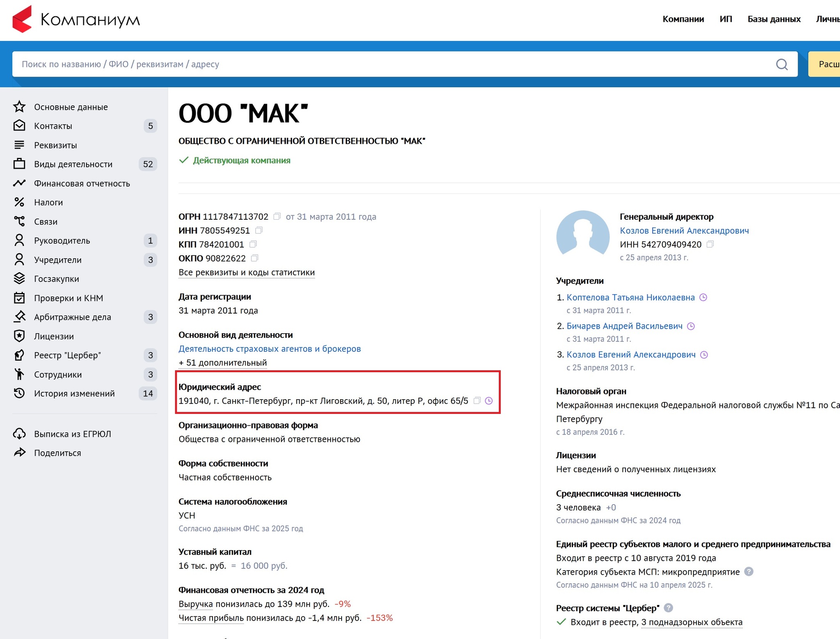Expand the 51 additional activities
The width and height of the screenshot is (840, 639).
tap(223, 363)
